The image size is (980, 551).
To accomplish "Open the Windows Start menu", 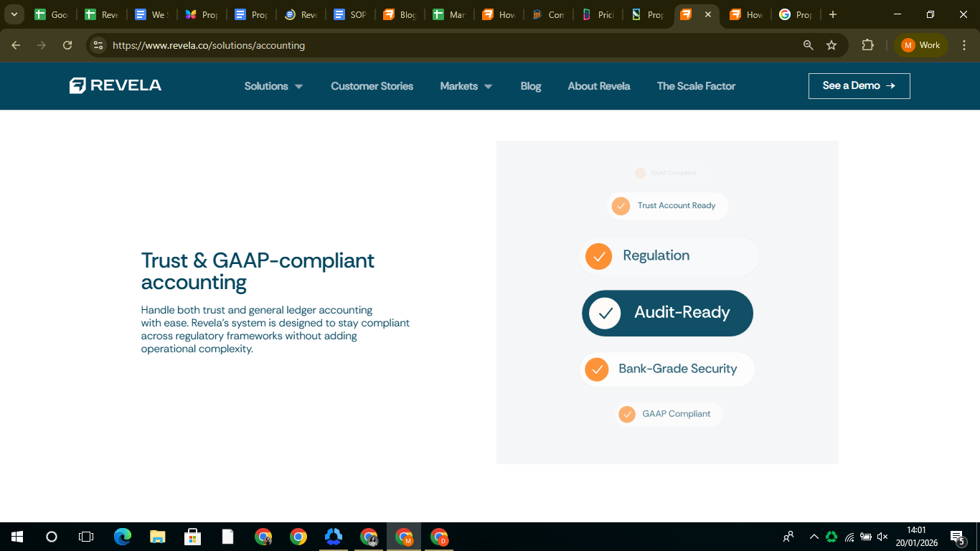I will [17, 537].
